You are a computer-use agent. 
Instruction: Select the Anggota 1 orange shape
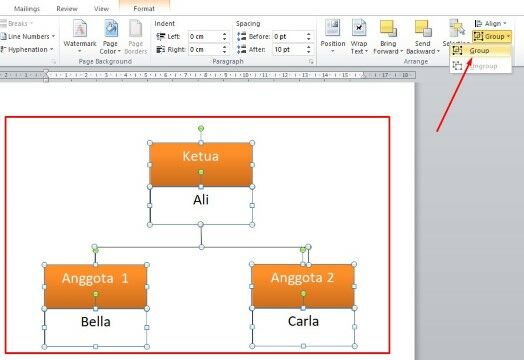click(96, 286)
